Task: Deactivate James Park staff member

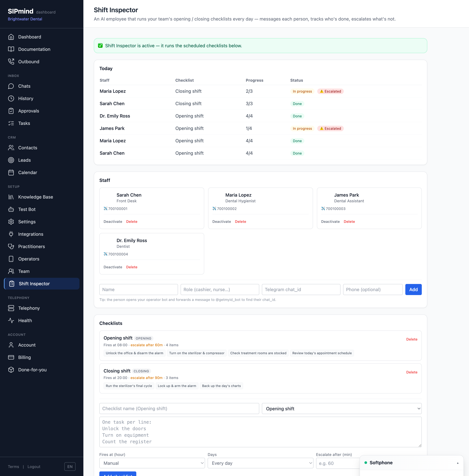Action: [x=330, y=222]
